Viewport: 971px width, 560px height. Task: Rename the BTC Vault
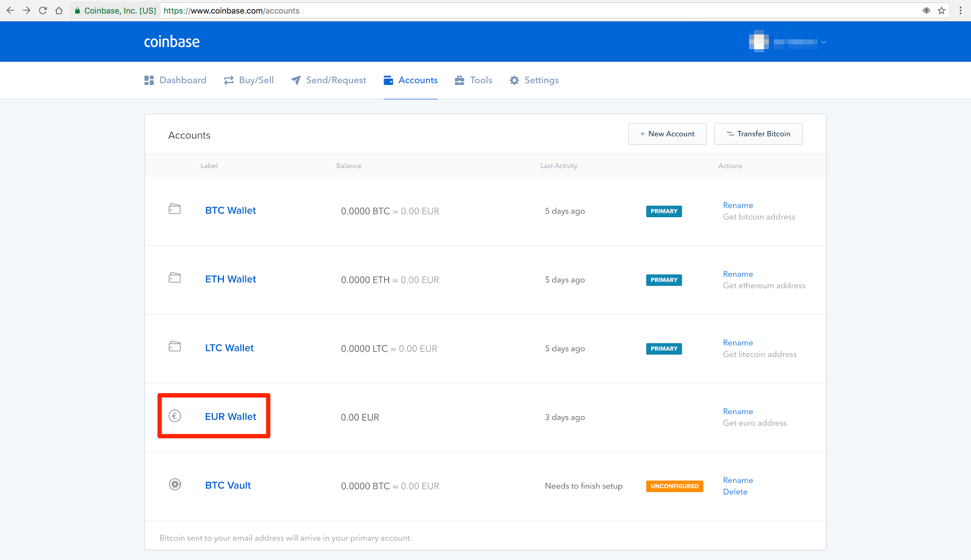738,480
